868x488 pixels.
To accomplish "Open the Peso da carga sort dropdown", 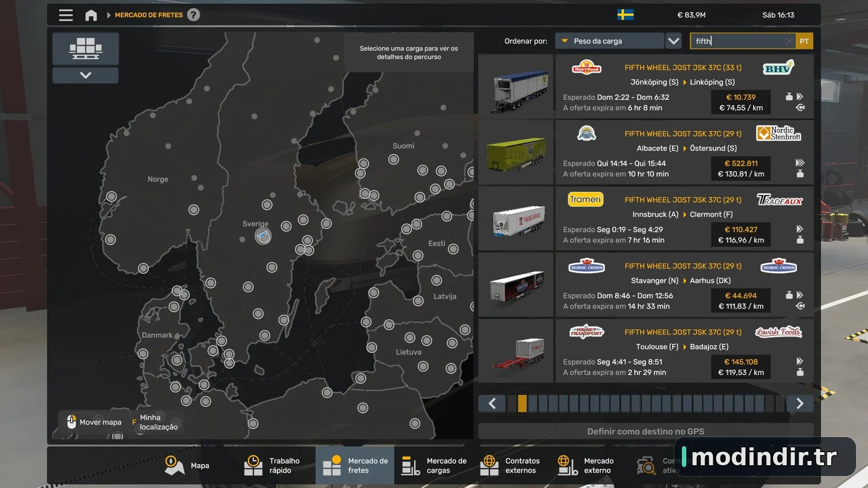I will tap(610, 41).
